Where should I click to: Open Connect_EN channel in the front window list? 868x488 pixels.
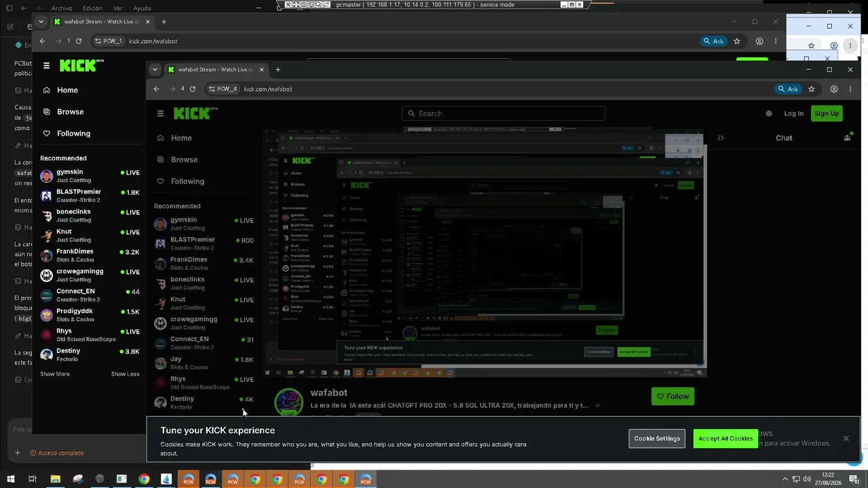203,343
